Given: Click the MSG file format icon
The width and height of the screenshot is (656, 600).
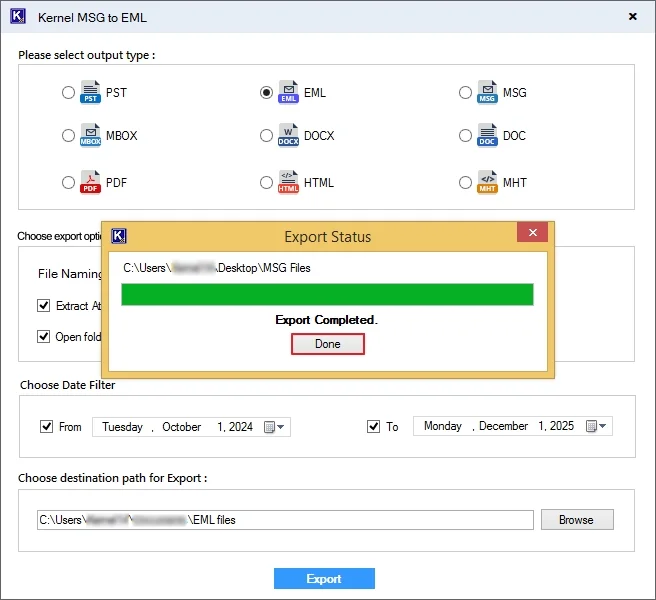Looking at the screenshot, I should click(x=487, y=93).
